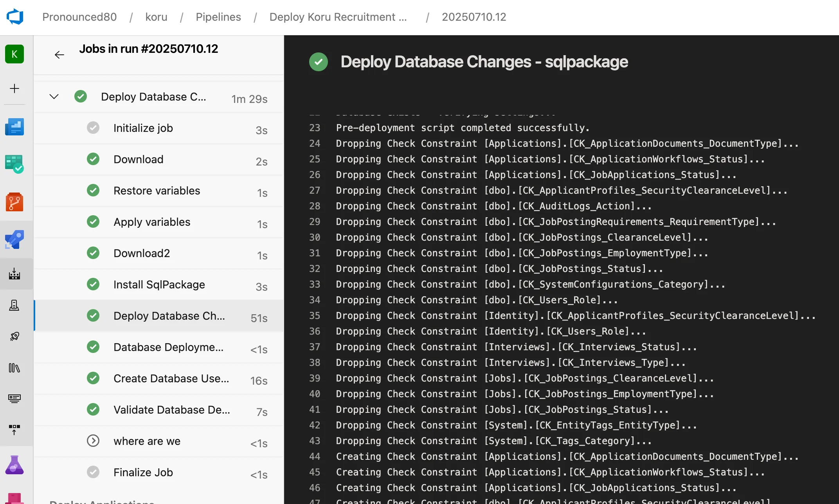Open the Pipelines breadcrumb link
The image size is (839, 504).
(x=218, y=17)
